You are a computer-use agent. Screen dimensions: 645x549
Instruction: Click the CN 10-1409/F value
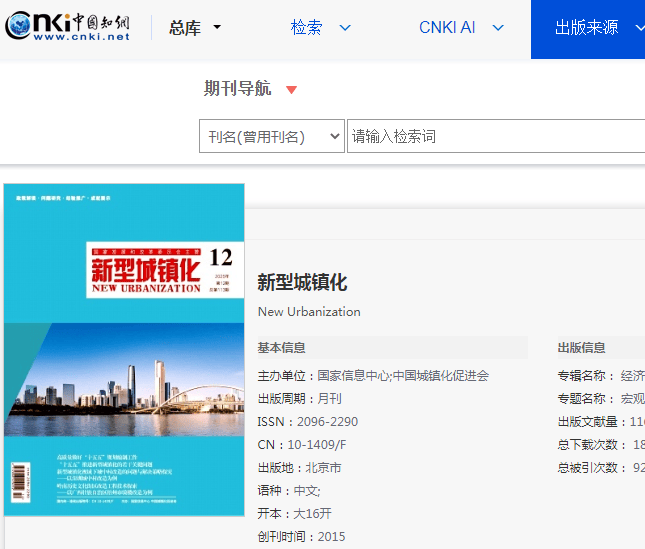(x=317, y=445)
